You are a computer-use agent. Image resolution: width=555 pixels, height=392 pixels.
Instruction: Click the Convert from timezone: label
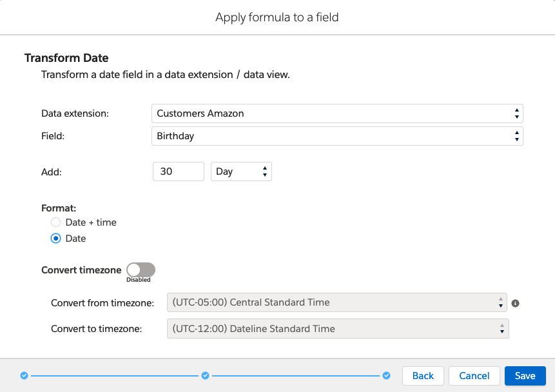click(x=102, y=303)
